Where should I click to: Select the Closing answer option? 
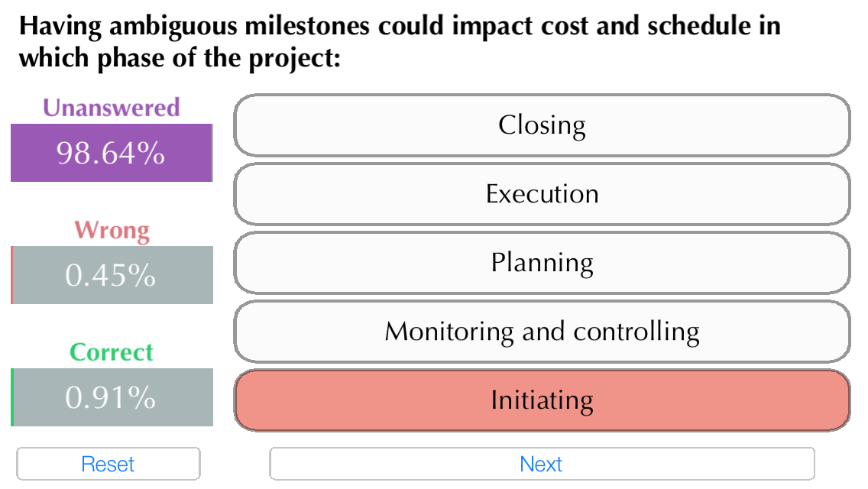tap(542, 125)
